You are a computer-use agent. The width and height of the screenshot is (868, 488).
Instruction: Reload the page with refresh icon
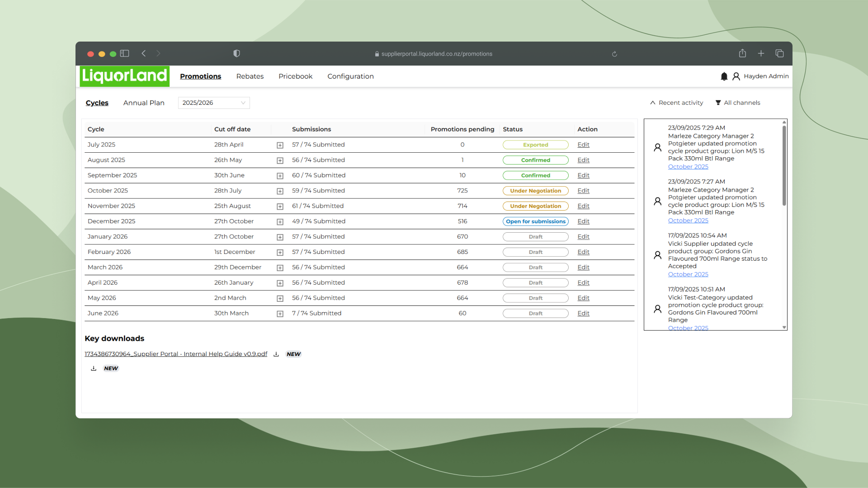coord(614,54)
